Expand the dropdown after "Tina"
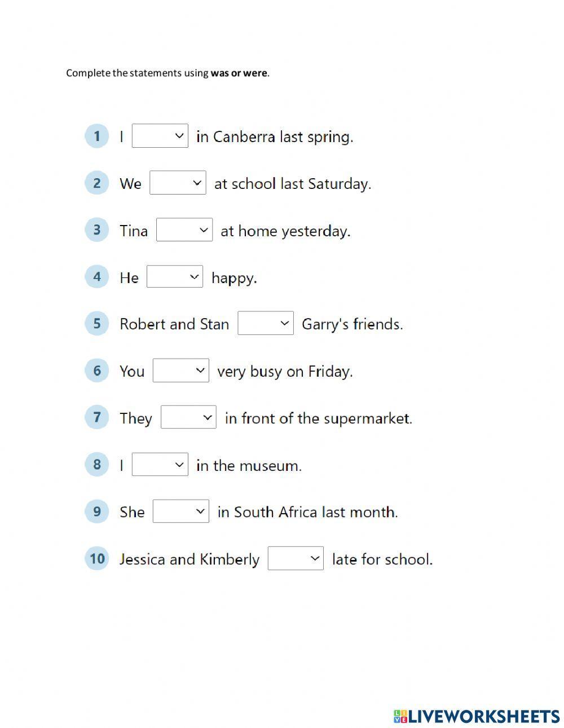This screenshot has width=564, height=728. (x=184, y=230)
